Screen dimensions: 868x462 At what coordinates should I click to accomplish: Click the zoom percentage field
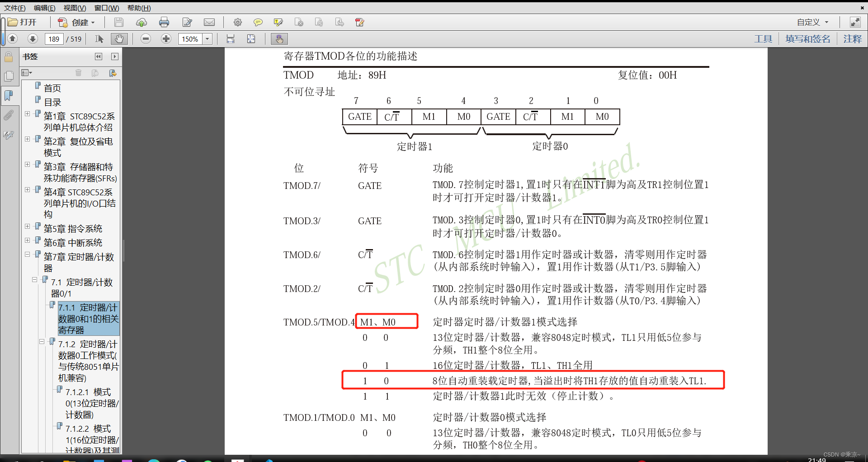[x=190, y=39]
